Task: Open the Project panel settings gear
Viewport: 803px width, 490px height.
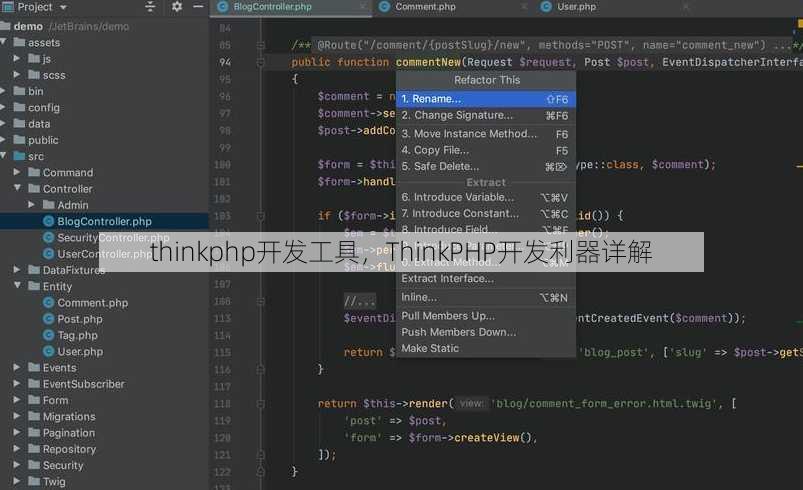Action: [x=177, y=7]
